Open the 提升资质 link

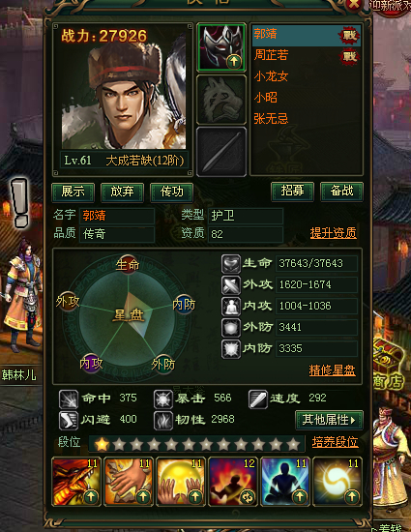(334, 233)
